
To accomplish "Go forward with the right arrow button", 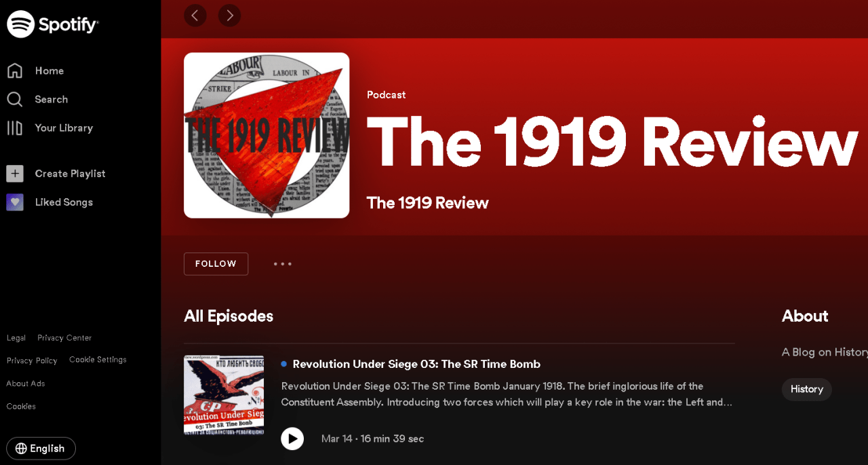I will (x=229, y=15).
